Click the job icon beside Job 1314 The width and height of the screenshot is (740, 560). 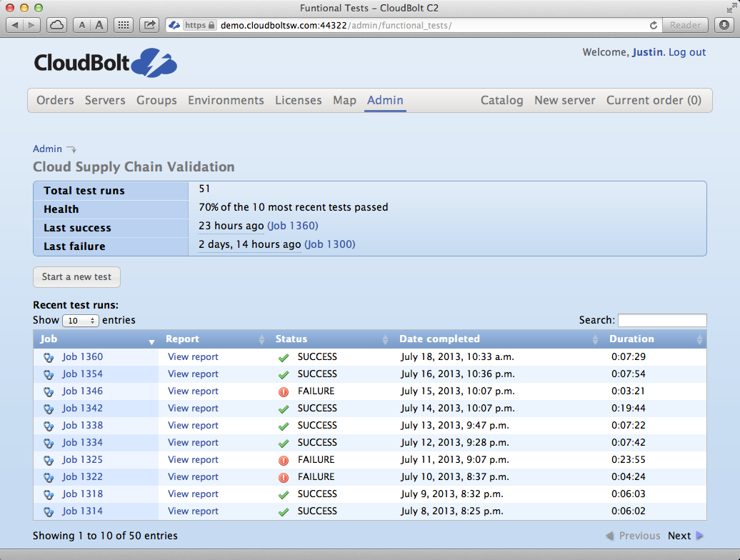click(48, 511)
